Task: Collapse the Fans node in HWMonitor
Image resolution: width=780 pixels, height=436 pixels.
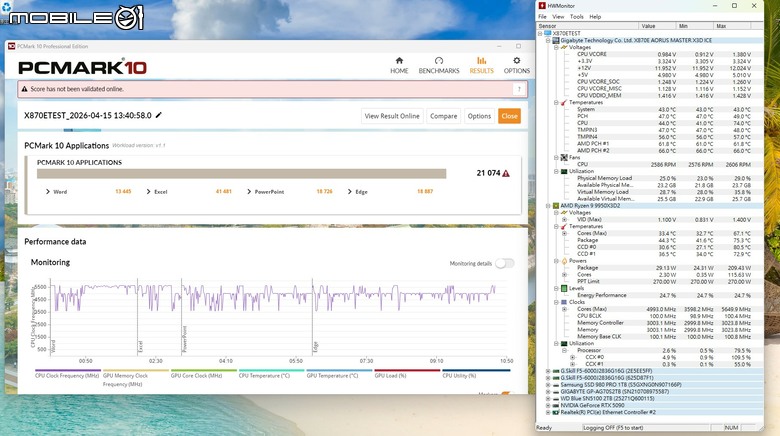Action: [556, 157]
